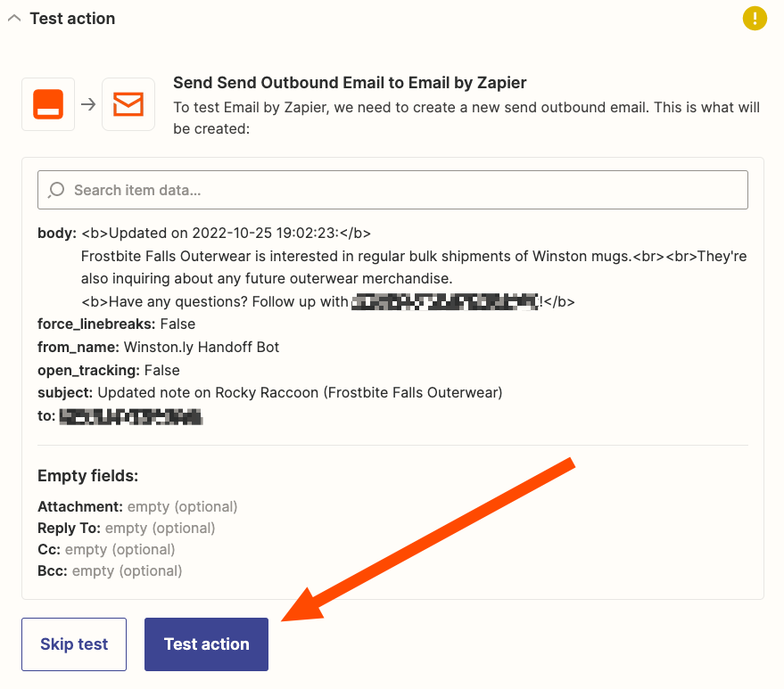This screenshot has height=689, width=784.
Task: Select the open_tracking: False row
Action: 109,370
